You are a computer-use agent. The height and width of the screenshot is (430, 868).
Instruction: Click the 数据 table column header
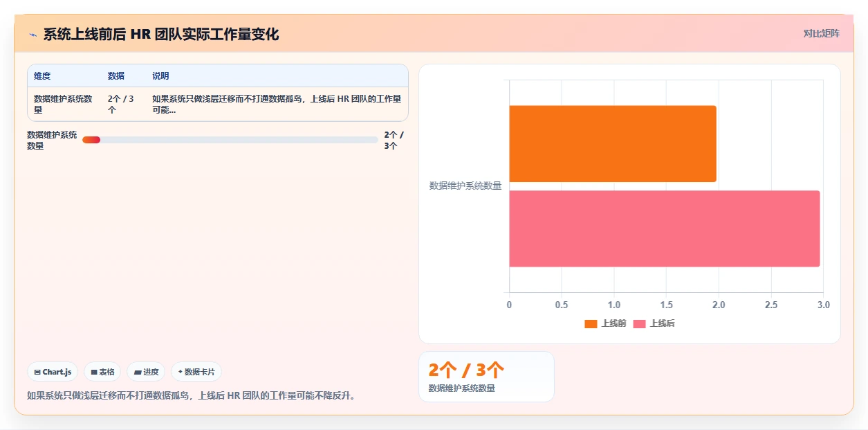(x=116, y=76)
